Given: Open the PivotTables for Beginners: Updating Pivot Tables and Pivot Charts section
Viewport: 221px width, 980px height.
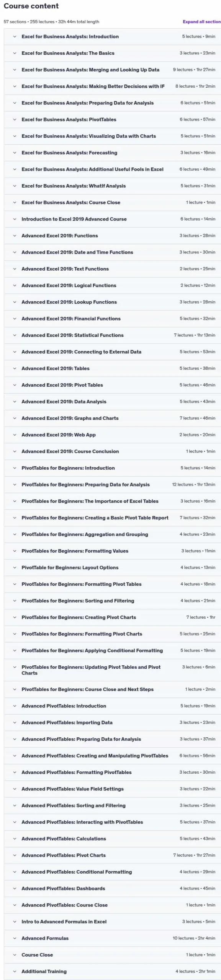Looking at the screenshot, I should pos(112,670).
